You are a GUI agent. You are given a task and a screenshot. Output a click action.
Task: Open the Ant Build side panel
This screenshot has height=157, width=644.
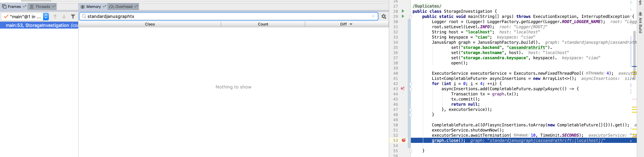(x=640, y=23)
